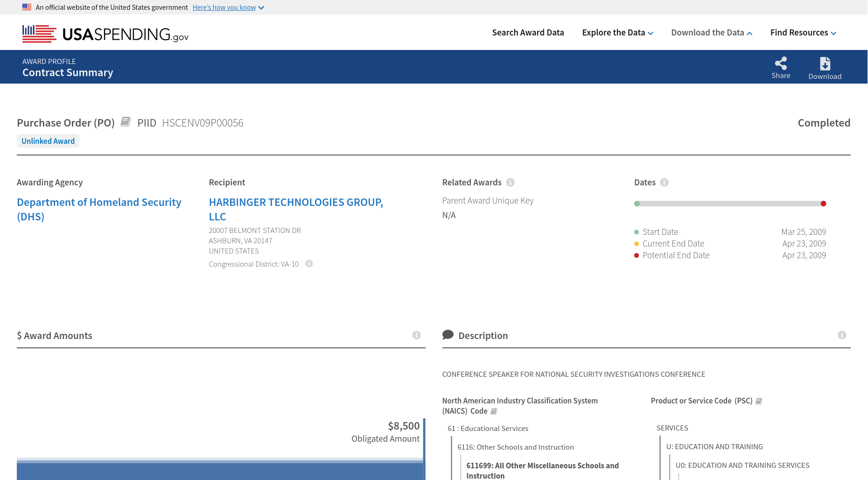
Task: Click the $8,500 obligated amount value
Action: tap(404, 426)
